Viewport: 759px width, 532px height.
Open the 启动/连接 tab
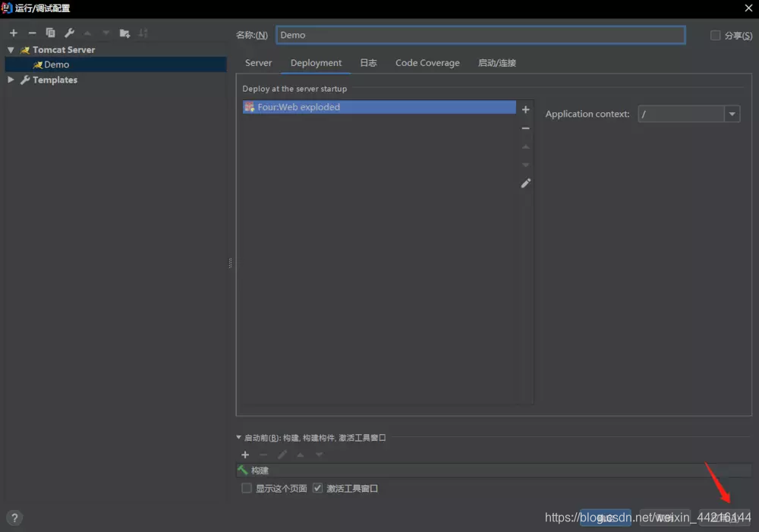(x=496, y=63)
